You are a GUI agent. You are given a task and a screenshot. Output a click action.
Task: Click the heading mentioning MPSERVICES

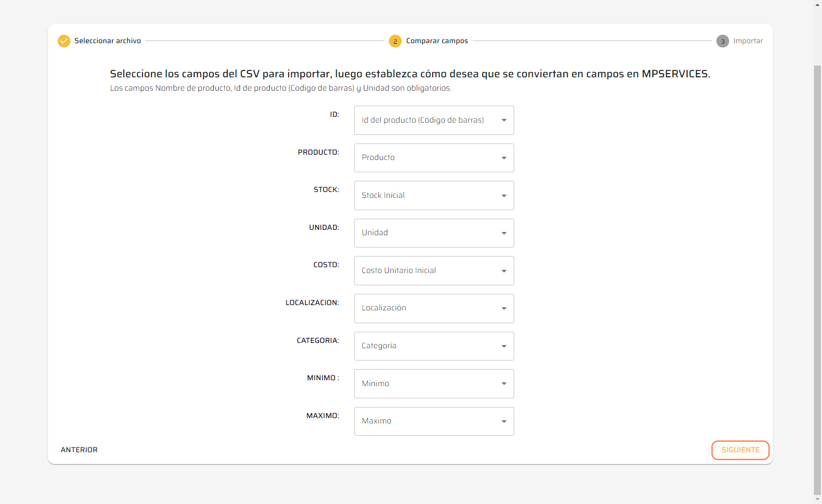pyautogui.click(x=410, y=74)
